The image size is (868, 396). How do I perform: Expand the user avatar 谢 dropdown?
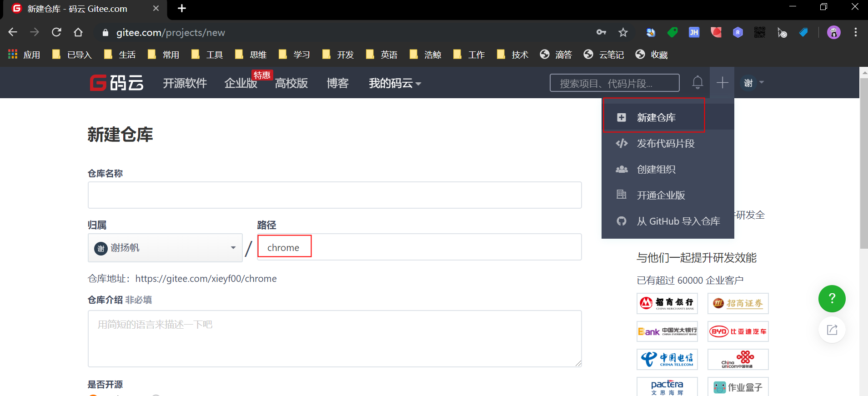[x=753, y=83]
